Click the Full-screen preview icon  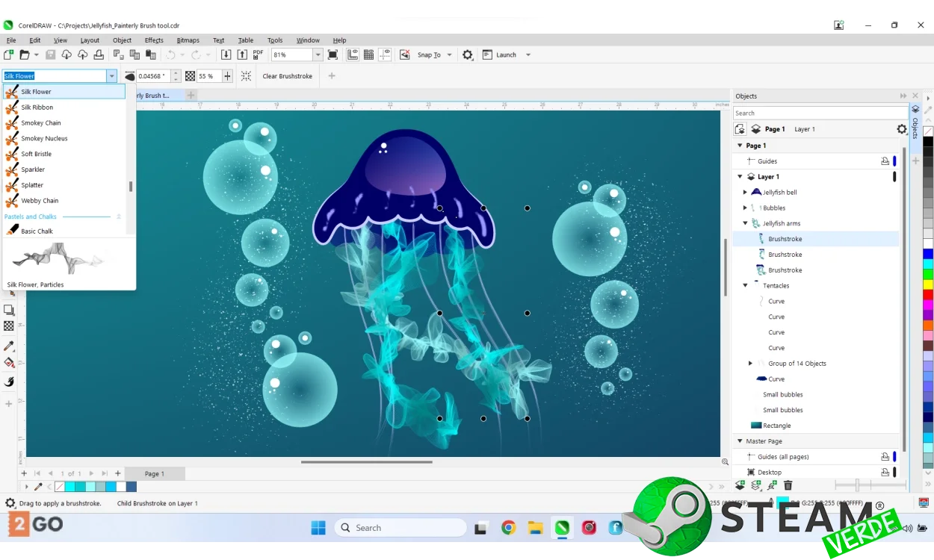pyautogui.click(x=333, y=55)
